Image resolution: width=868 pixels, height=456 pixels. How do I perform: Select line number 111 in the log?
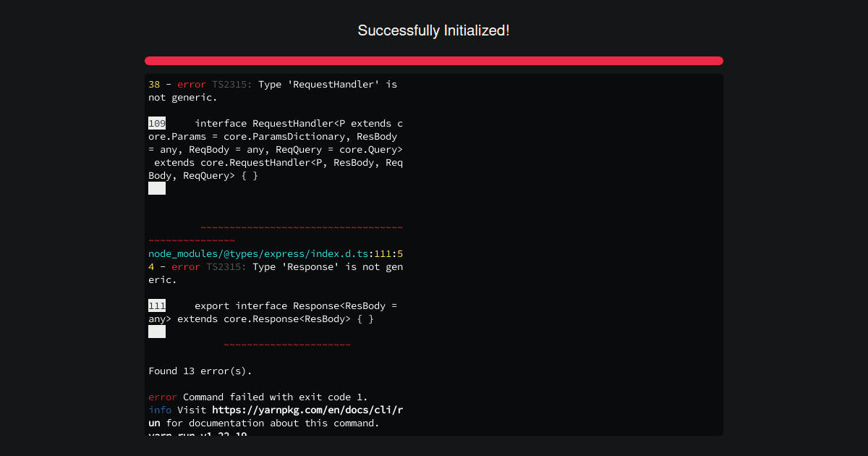pos(156,305)
